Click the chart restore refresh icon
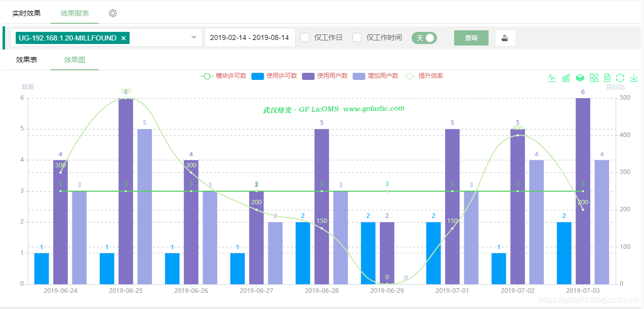The height and width of the screenshot is (309, 644). 620,78
